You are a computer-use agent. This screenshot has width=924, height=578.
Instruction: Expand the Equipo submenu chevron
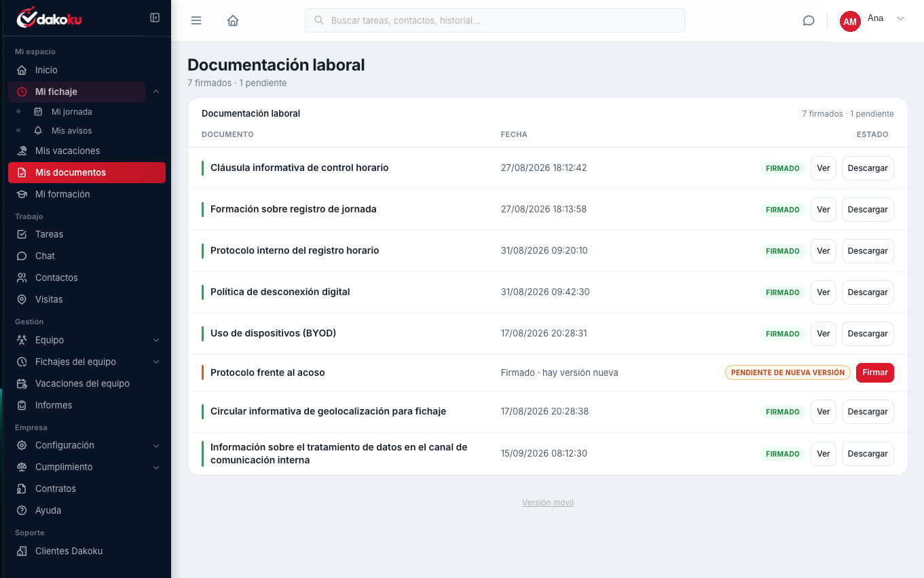156,340
